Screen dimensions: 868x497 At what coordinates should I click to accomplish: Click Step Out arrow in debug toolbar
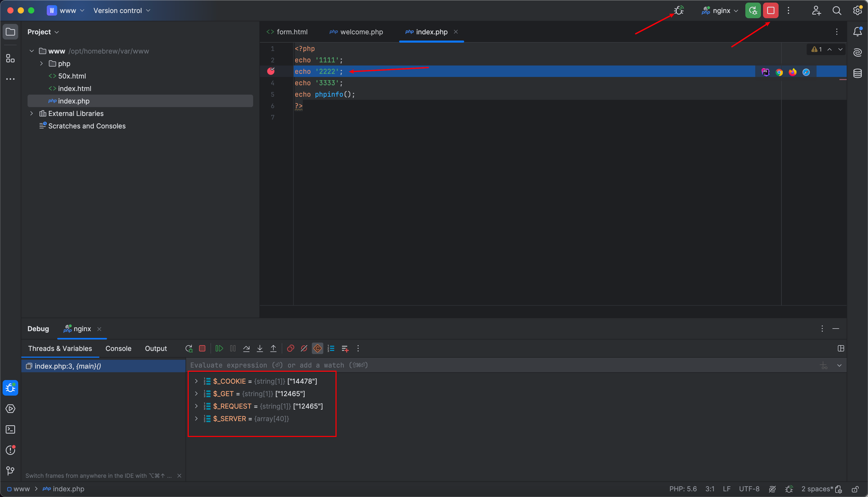click(x=273, y=349)
